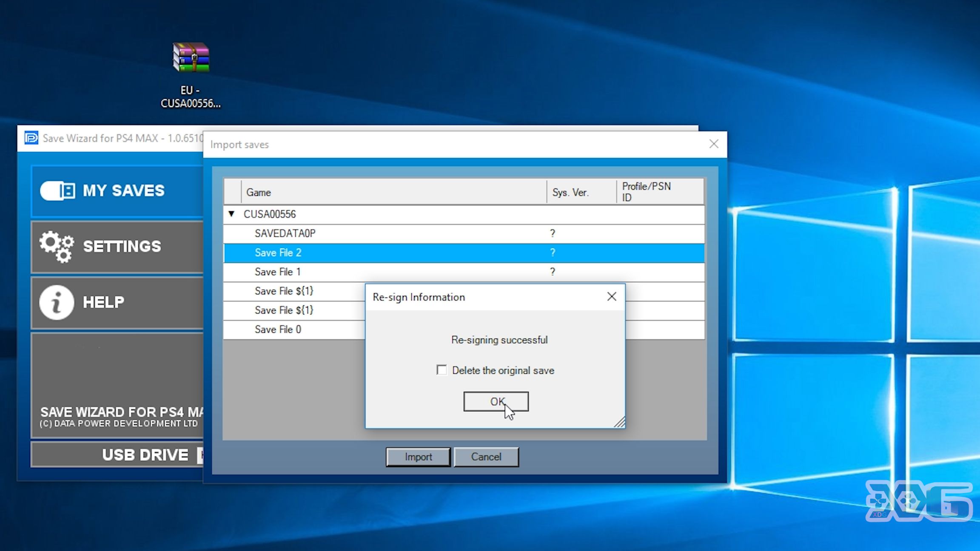Viewport: 980px width, 551px height.
Task: Click the USB drive icon beside MY SAVES
Action: coord(57,190)
